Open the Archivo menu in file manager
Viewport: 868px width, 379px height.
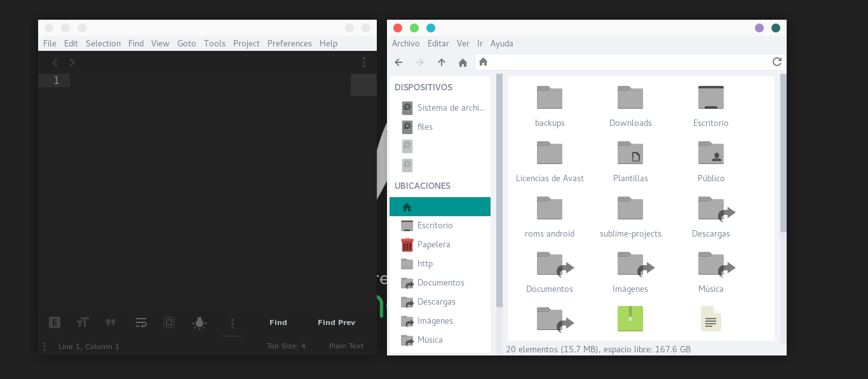(x=406, y=43)
